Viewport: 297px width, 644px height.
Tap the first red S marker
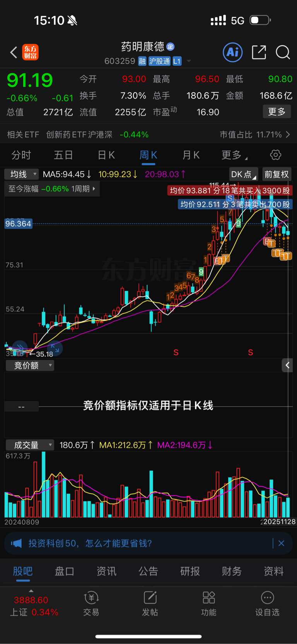click(176, 352)
